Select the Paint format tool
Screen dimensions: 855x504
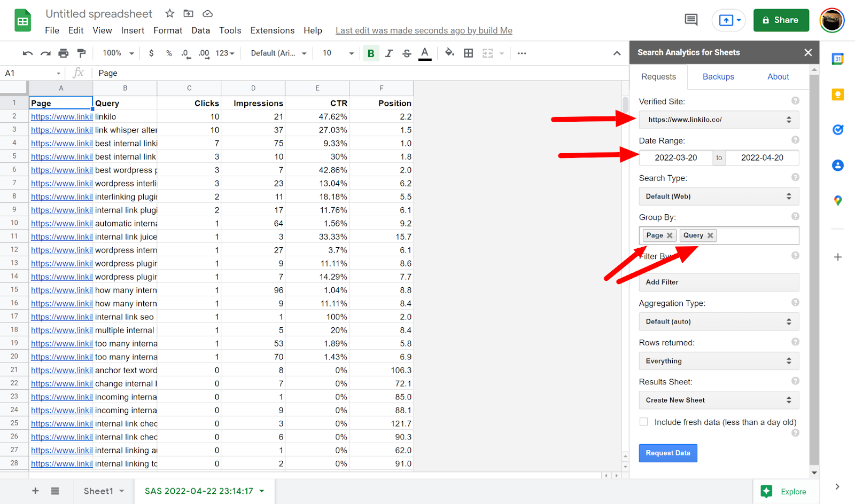coord(81,53)
